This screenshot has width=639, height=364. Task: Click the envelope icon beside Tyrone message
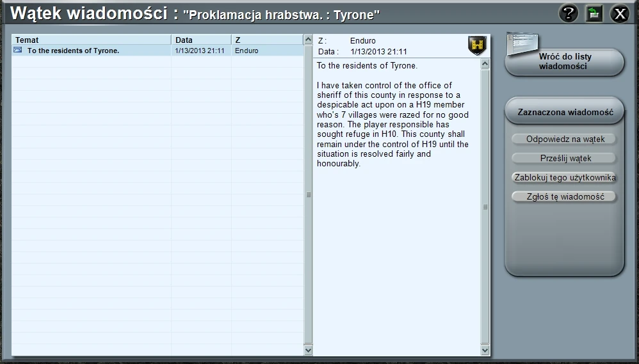click(17, 50)
